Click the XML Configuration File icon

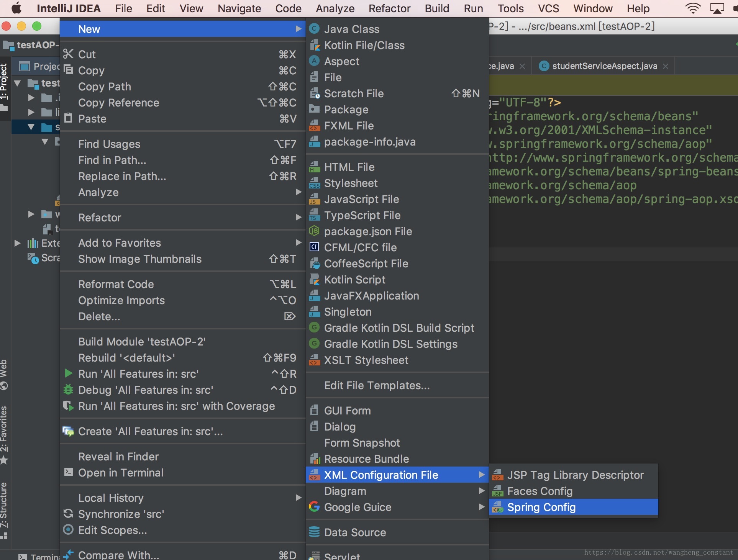tap(314, 475)
